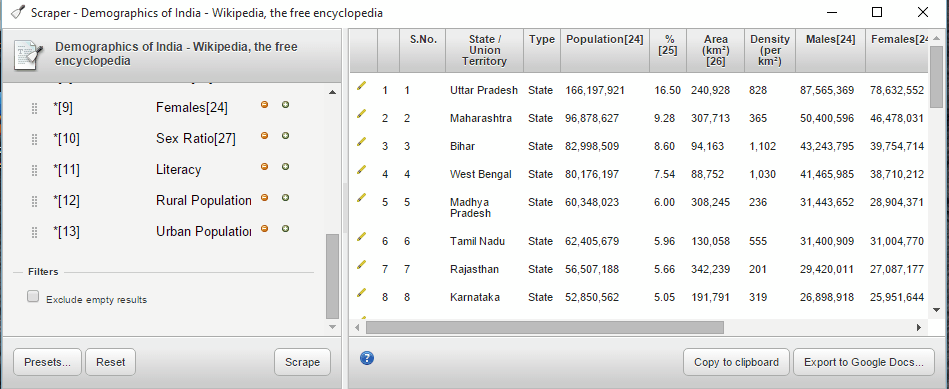Add a column after Sex Ratio[27]
Screen dimensions: 949x389
coord(285,136)
